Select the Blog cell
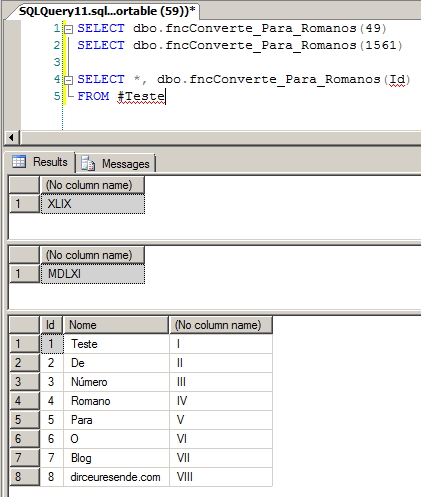This screenshot has width=421, height=497. pyautogui.click(x=116, y=458)
